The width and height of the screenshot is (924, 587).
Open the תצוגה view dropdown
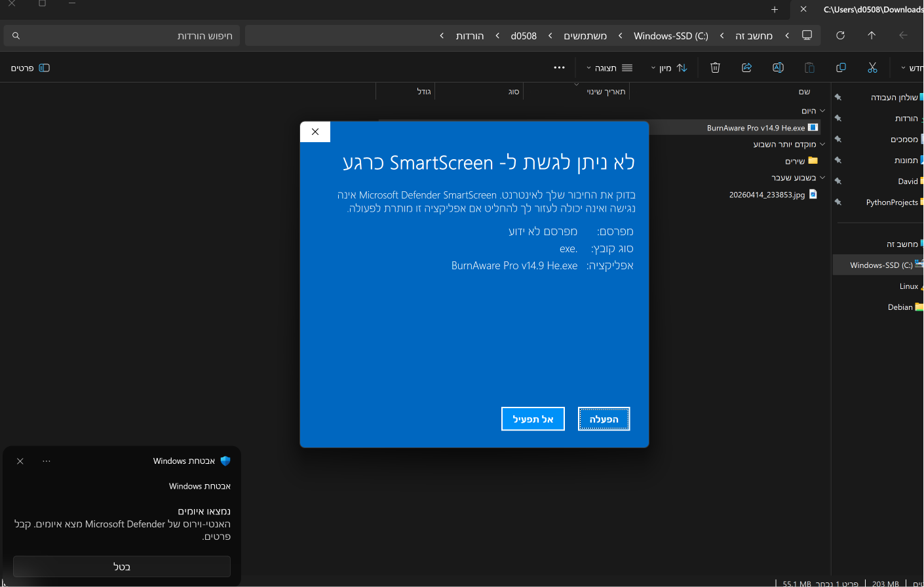[609, 67]
